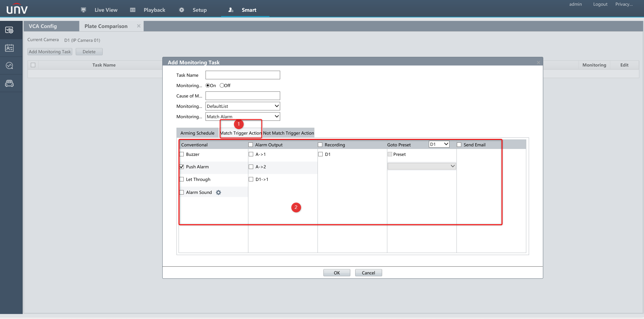Click the Setup gear icon
Viewport: 644px width, 319px height.
tap(181, 10)
